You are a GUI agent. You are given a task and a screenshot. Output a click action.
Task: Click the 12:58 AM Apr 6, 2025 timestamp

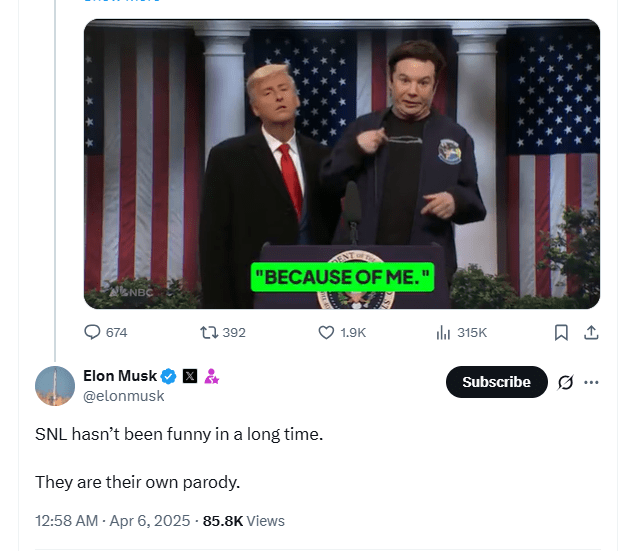pyautogui.click(x=114, y=521)
